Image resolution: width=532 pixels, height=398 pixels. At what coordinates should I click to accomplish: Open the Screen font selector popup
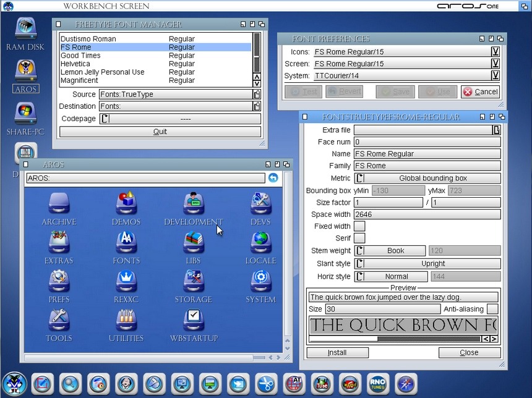pos(496,64)
